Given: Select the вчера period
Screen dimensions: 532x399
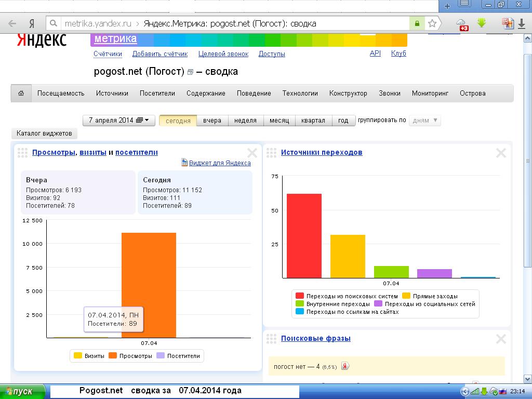Looking at the screenshot, I should [x=212, y=121].
